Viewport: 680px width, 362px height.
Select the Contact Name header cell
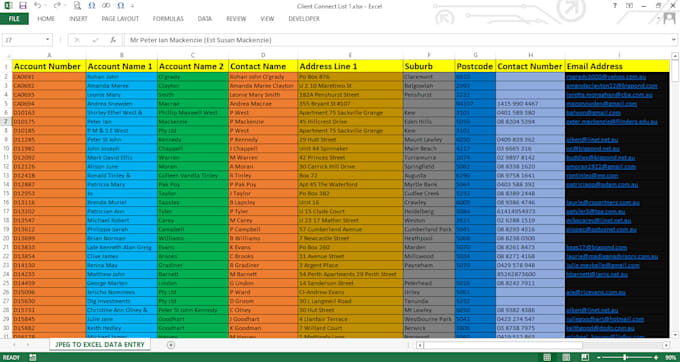(263, 66)
